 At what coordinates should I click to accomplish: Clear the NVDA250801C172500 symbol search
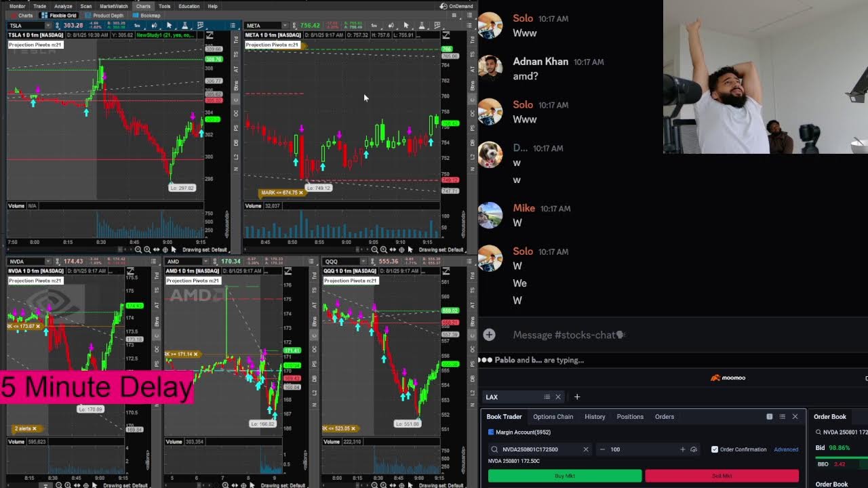586,449
